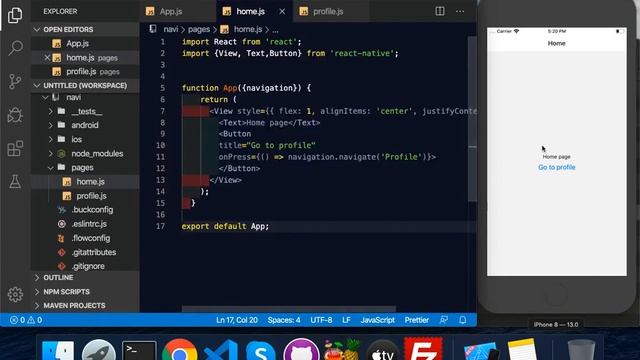
Task: Change indentation via Spaces: 4
Action: 284,320
